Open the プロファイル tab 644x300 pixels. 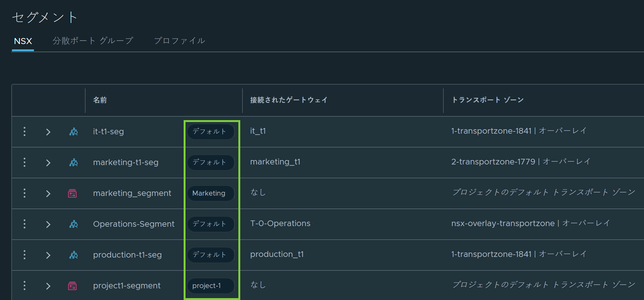(180, 41)
